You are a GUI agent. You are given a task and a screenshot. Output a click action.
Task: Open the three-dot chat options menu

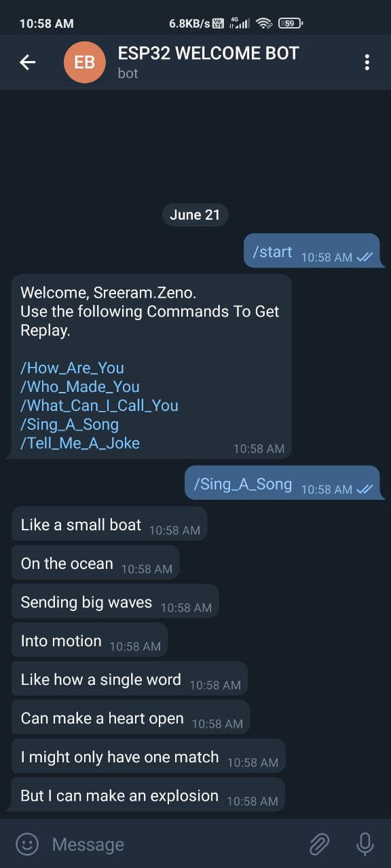click(x=367, y=62)
